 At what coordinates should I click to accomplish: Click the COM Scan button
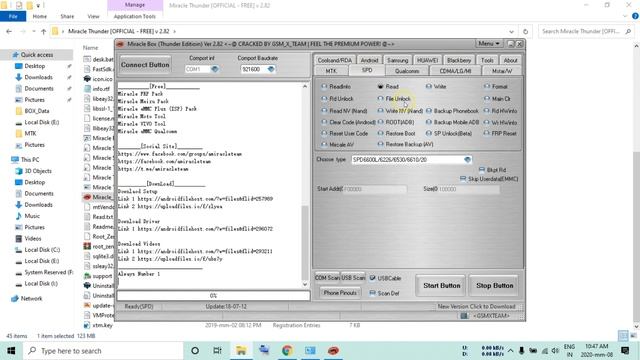point(327,278)
